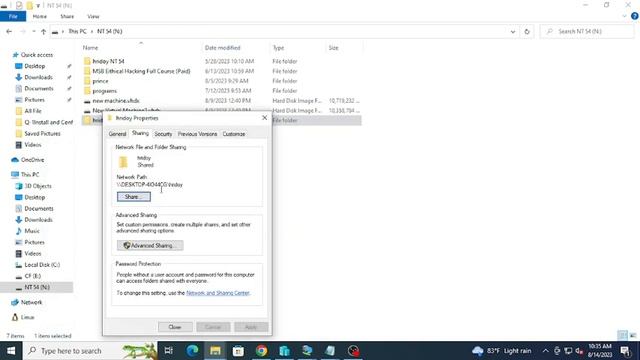Image resolution: width=640 pixels, height=360 pixels.
Task: Go up one folder level
Action: point(43,31)
